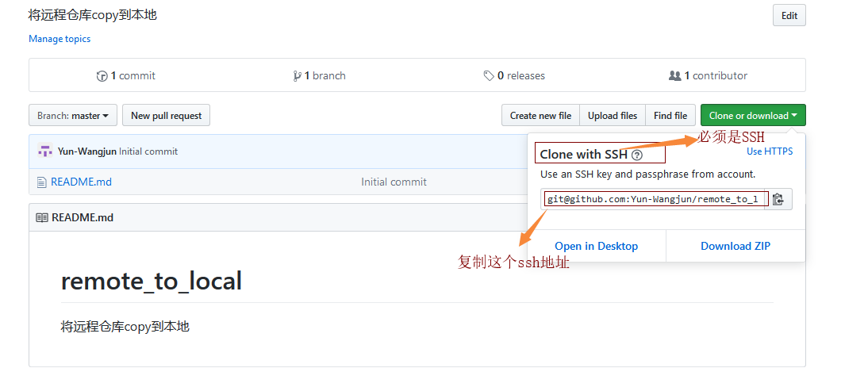Copy SSH URL with the clipboard icon

[778, 199]
